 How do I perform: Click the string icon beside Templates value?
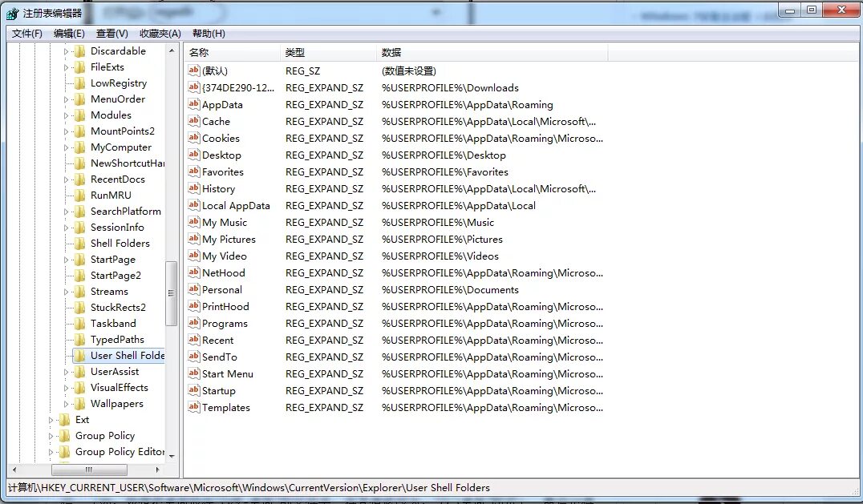[193, 407]
